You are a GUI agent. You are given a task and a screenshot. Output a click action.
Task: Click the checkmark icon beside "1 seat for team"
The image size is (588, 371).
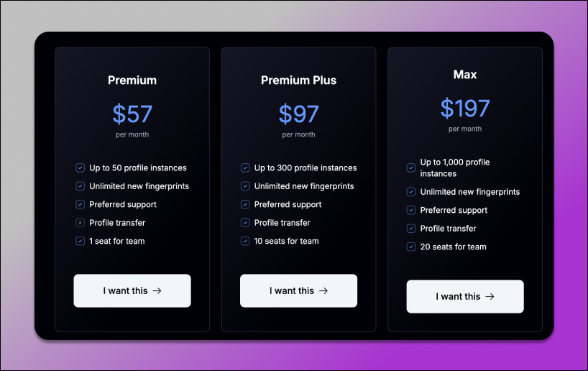[x=80, y=241]
